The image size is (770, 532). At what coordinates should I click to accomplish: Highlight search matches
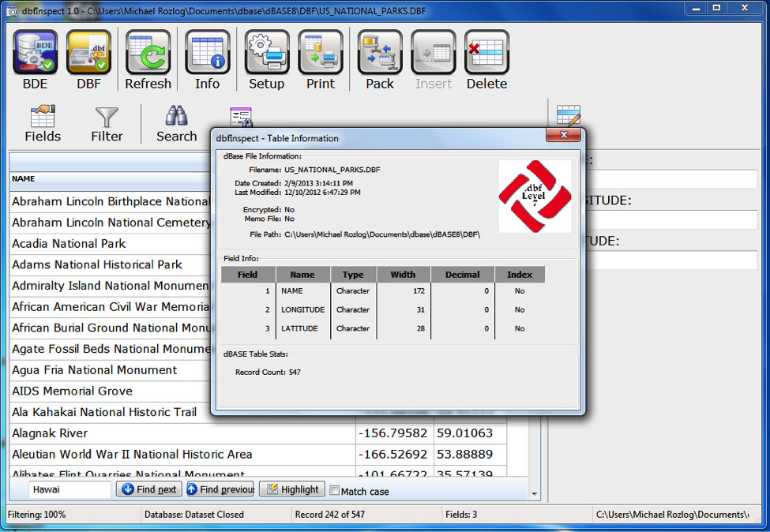(x=292, y=489)
